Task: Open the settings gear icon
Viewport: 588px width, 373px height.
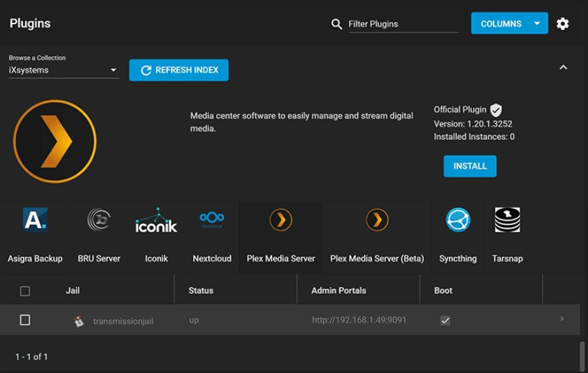Action: click(x=562, y=24)
